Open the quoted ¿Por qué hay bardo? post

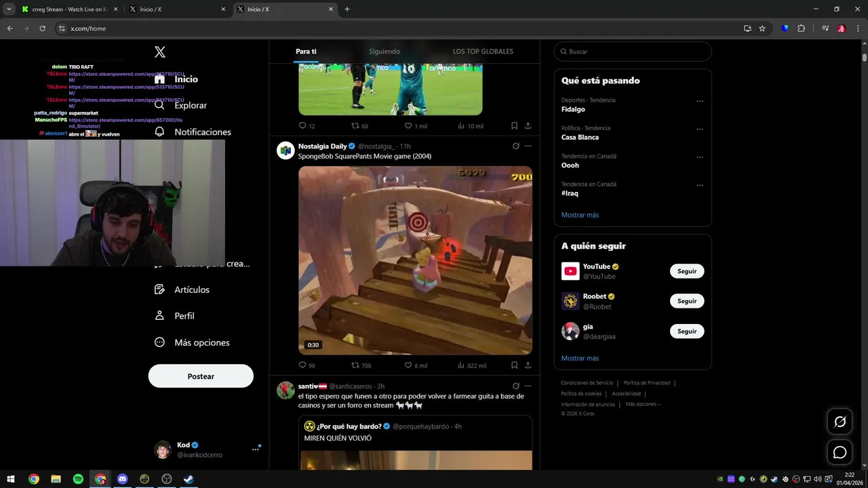click(x=415, y=443)
